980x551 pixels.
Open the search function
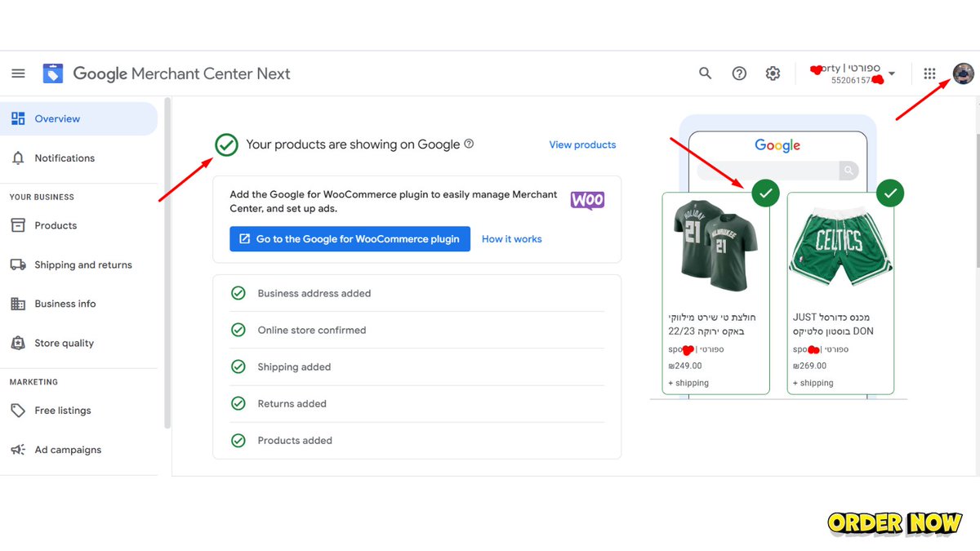pyautogui.click(x=705, y=73)
